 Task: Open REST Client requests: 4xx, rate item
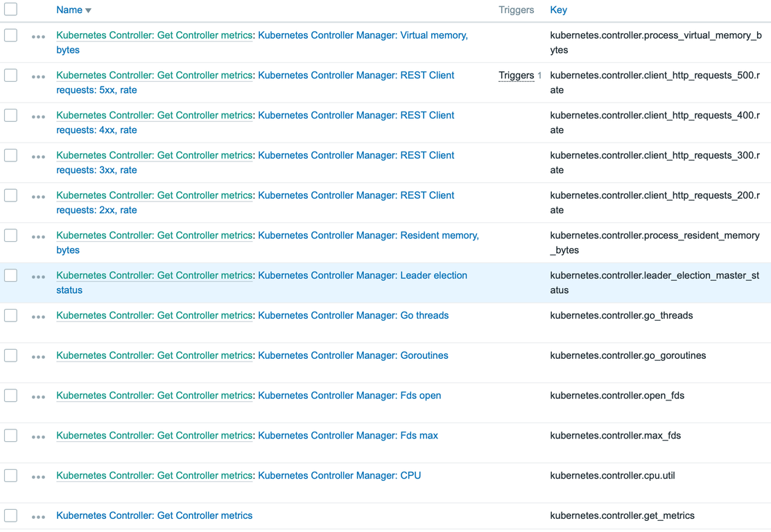(356, 116)
